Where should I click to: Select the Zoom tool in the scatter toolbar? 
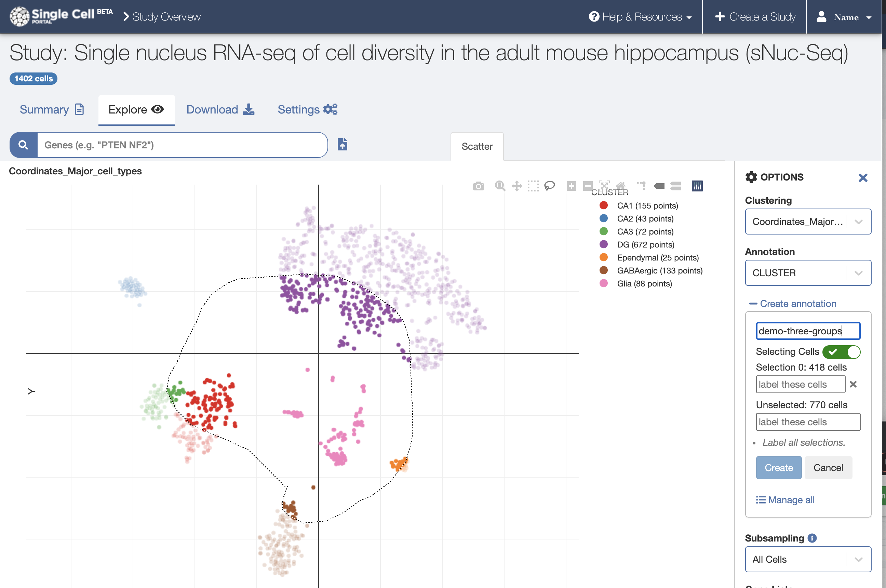coord(500,186)
